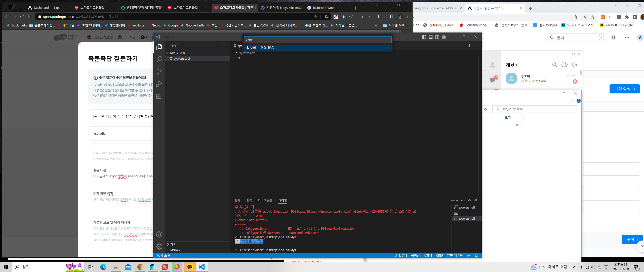Search chats in the KakaoTalk window
Screen dimensions: 644x272
click(x=554, y=65)
